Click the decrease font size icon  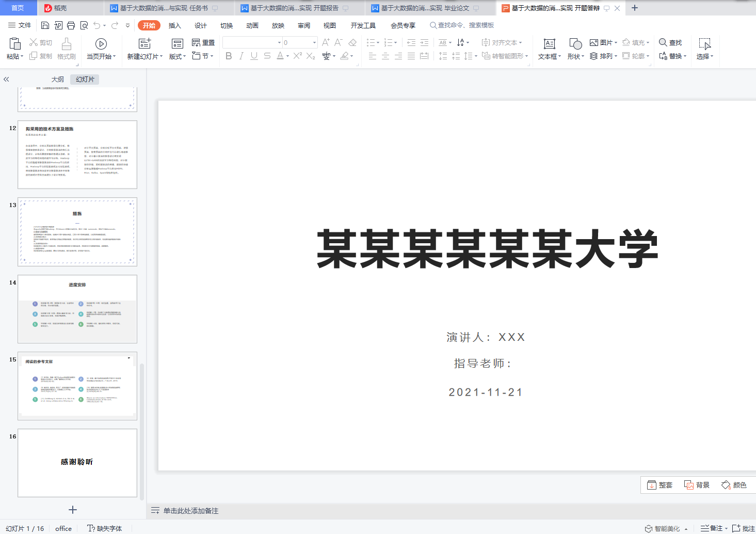click(x=339, y=42)
